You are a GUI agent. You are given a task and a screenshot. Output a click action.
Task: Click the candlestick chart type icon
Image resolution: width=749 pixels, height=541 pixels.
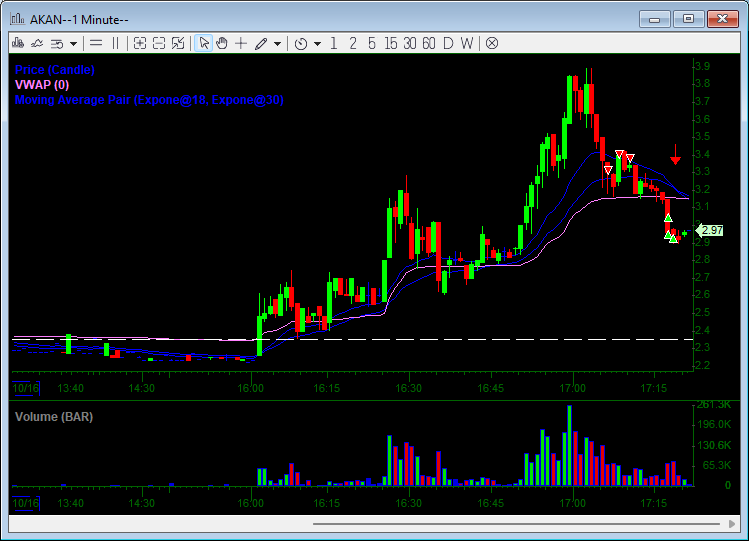pos(18,43)
